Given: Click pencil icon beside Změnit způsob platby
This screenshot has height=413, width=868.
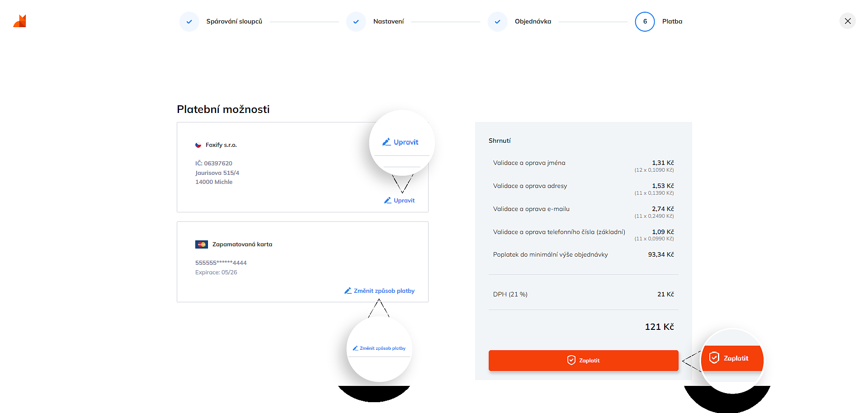Looking at the screenshot, I should (x=348, y=291).
